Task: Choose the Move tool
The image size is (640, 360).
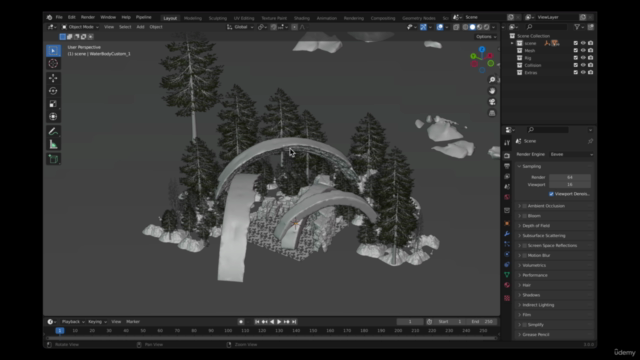Action: (53, 78)
